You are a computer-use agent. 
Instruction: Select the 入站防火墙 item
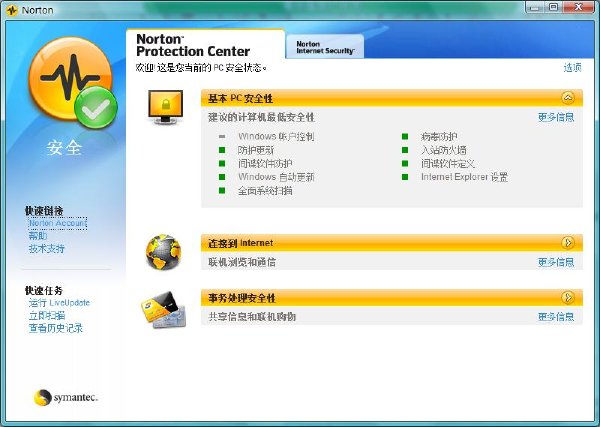pos(443,150)
